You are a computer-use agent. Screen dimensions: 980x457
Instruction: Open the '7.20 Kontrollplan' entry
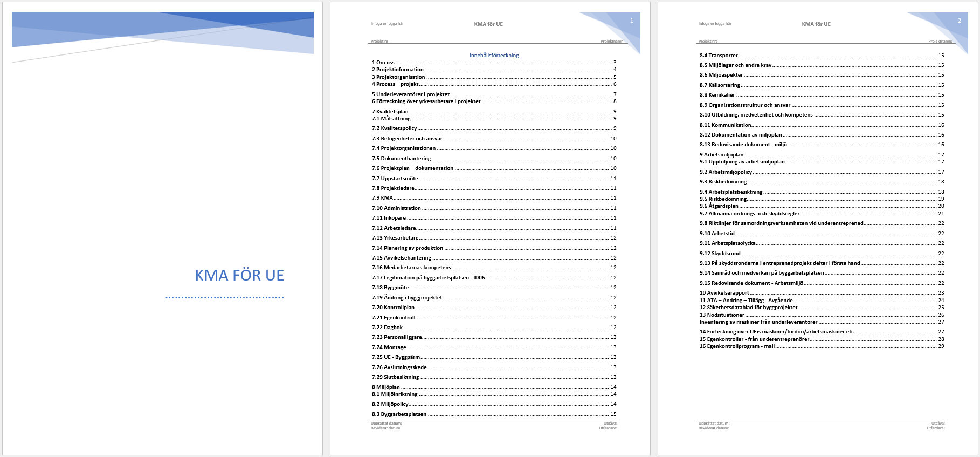coord(394,308)
